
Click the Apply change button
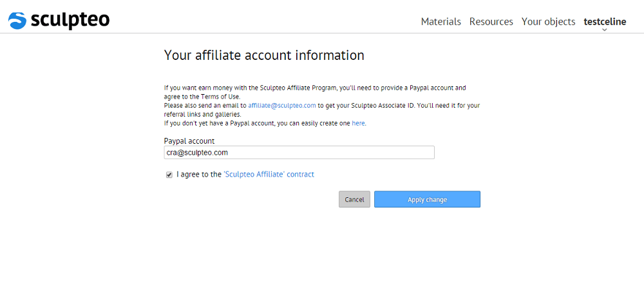427,199
